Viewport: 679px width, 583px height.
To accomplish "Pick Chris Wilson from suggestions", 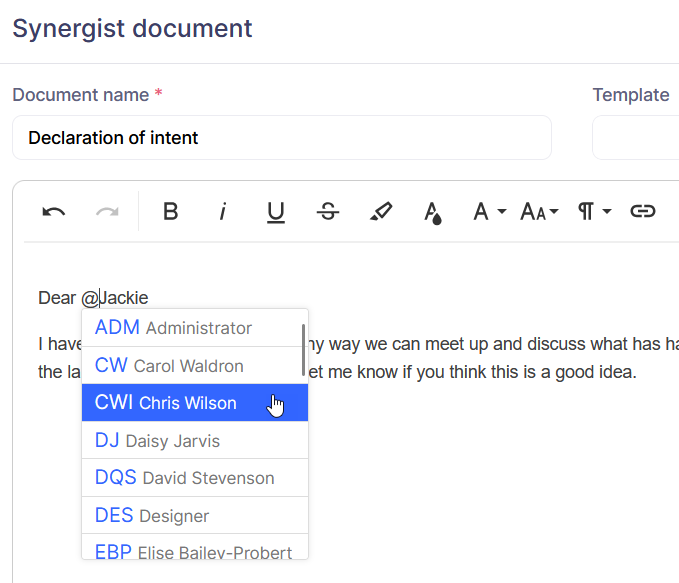I will 190,403.
